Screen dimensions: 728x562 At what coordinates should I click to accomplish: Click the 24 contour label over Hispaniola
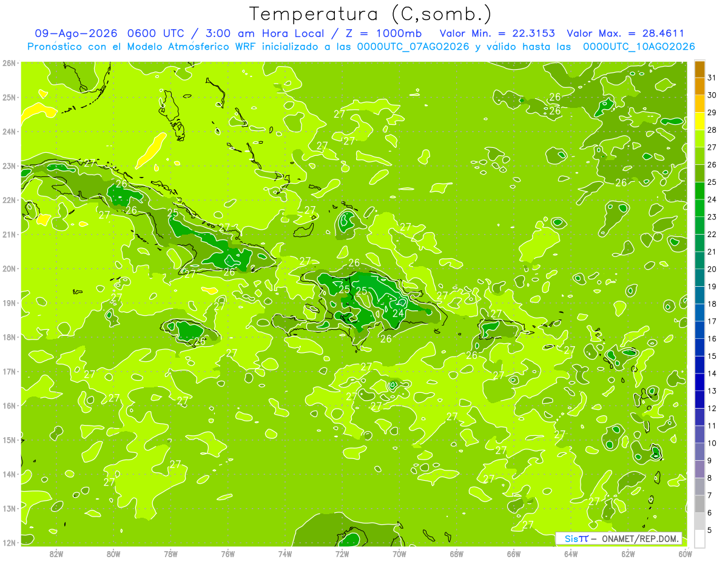(x=399, y=313)
